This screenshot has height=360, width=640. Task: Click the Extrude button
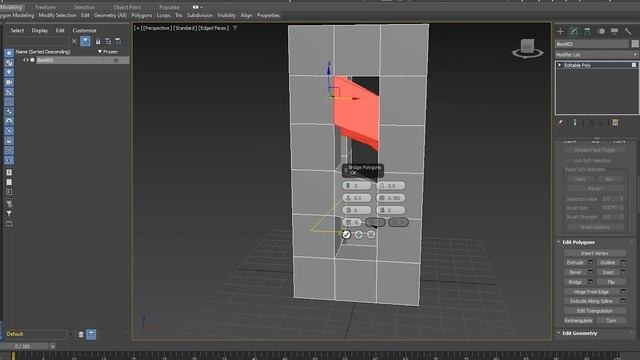pos(575,262)
